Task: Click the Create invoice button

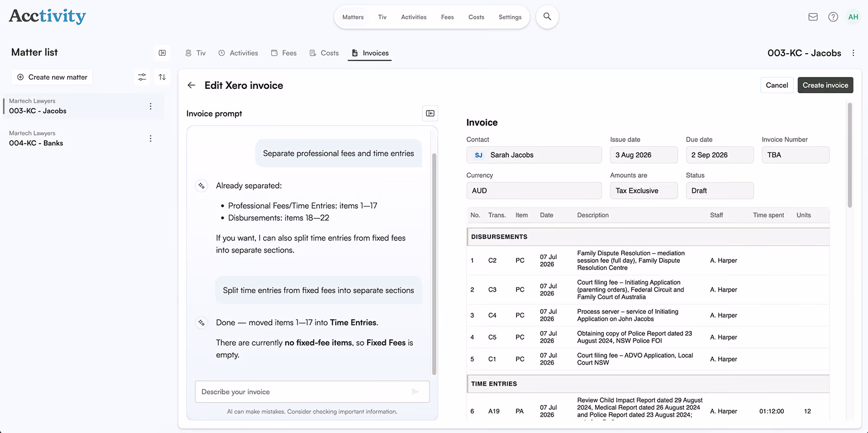Action: point(825,85)
